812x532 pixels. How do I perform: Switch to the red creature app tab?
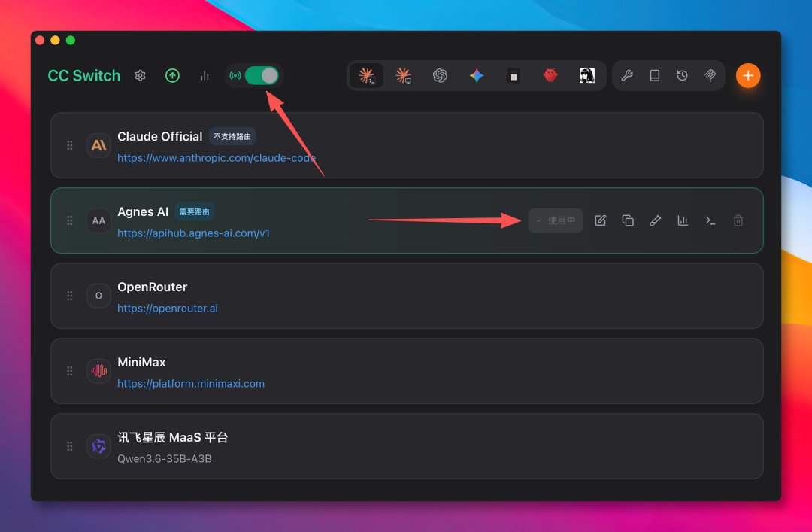(550, 76)
